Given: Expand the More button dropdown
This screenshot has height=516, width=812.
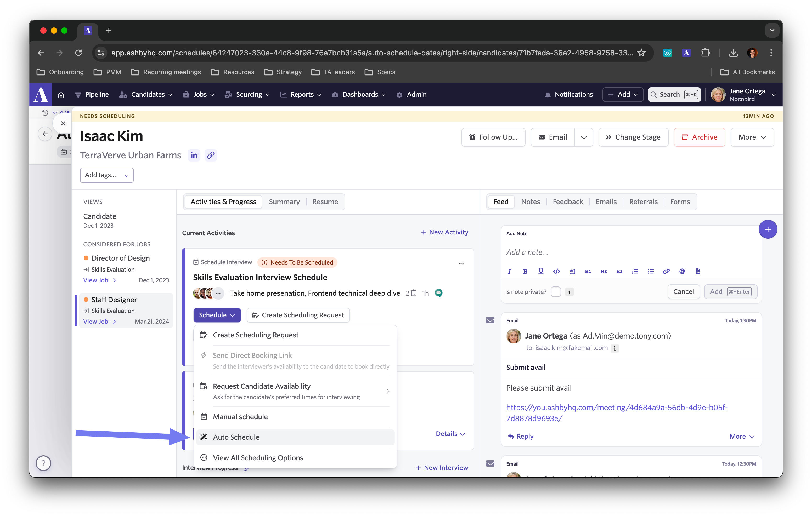Looking at the screenshot, I should tap(752, 137).
